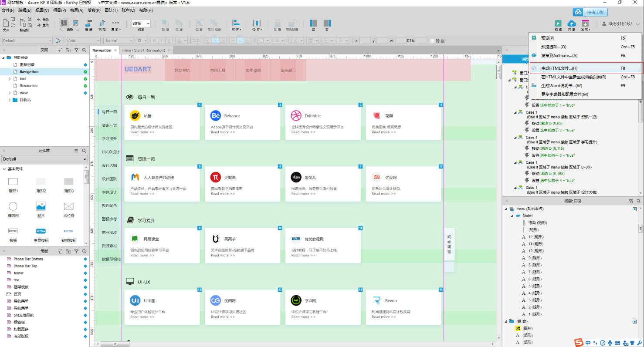Click the Share (共享) cloud icon
The height and width of the screenshot is (347, 644).
pos(571,24)
